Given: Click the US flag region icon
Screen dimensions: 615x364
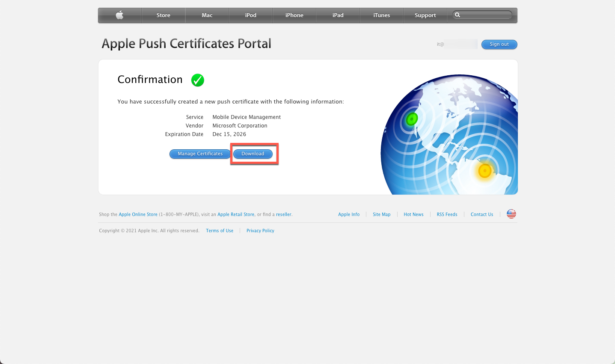Looking at the screenshot, I should coord(511,214).
